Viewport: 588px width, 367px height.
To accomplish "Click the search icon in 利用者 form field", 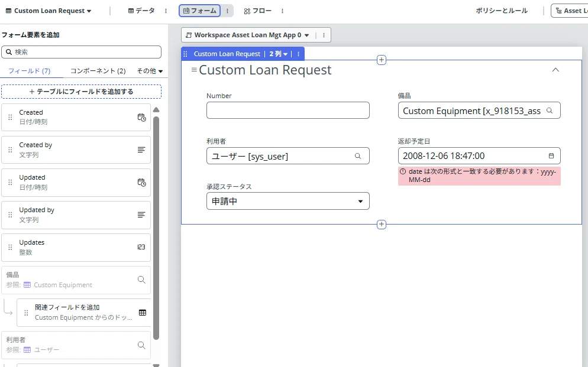I will (x=358, y=156).
